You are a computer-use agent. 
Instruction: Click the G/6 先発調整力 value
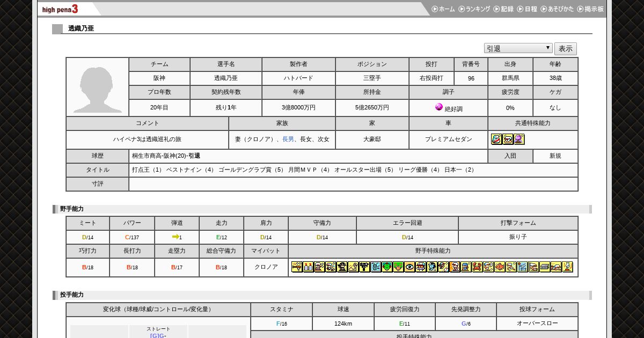point(466,324)
